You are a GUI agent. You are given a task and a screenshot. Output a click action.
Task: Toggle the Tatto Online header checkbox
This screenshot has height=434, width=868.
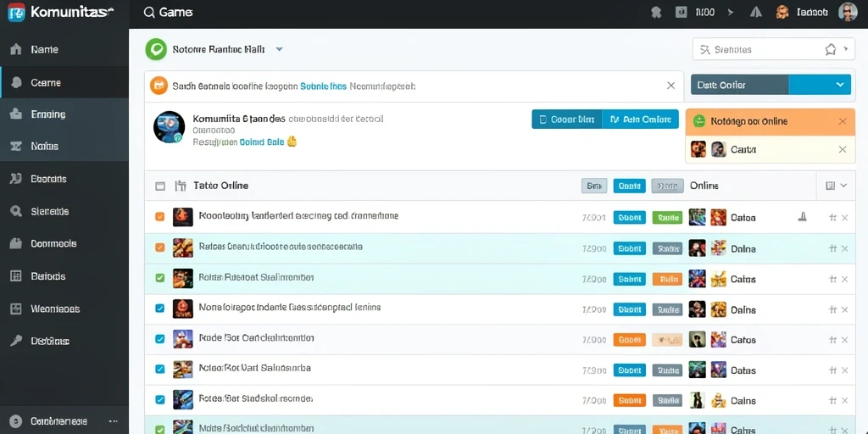click(x=160, y=186)
